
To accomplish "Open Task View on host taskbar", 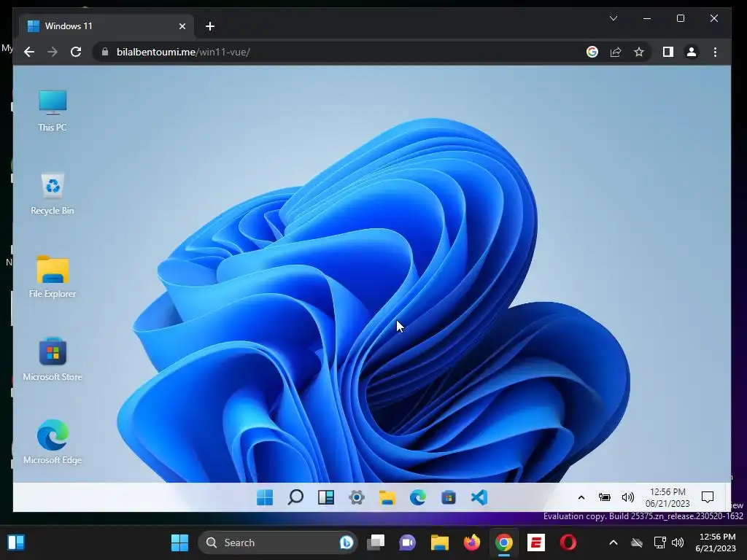I will click(x=376, y=542).
